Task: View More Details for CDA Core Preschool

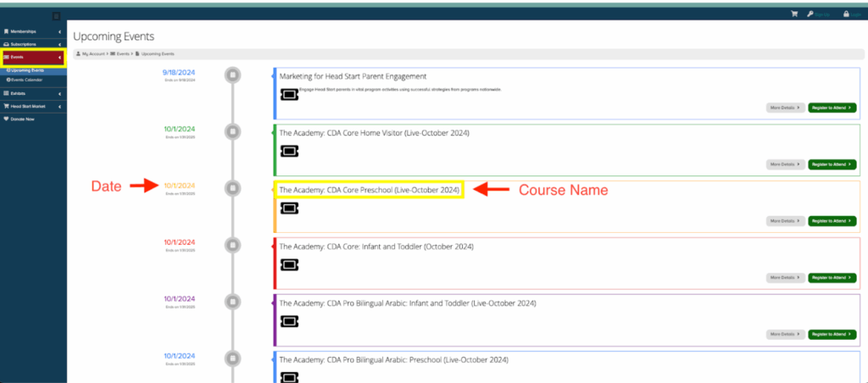Action: pyautogui.click(x=784, y=221)
